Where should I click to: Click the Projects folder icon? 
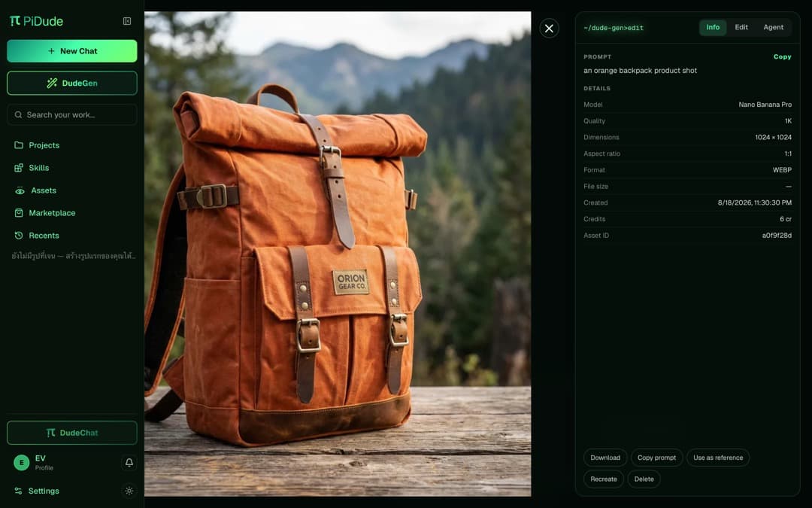click(19, 145)
